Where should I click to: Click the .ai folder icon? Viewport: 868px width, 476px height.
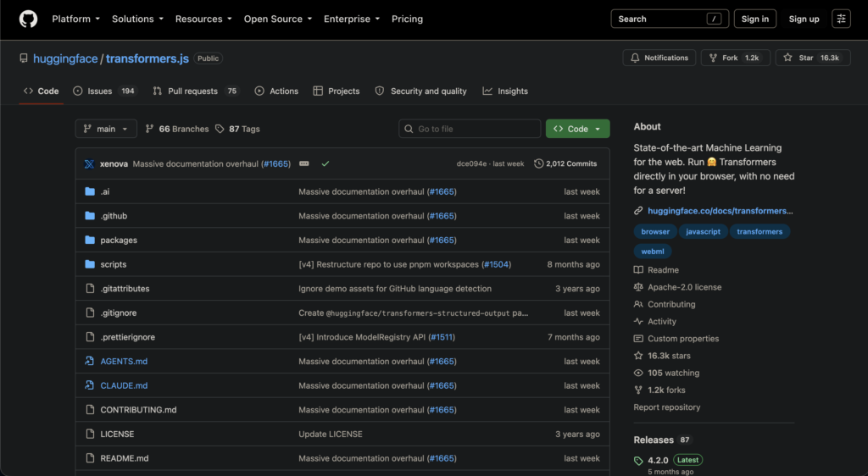[90, 191]
